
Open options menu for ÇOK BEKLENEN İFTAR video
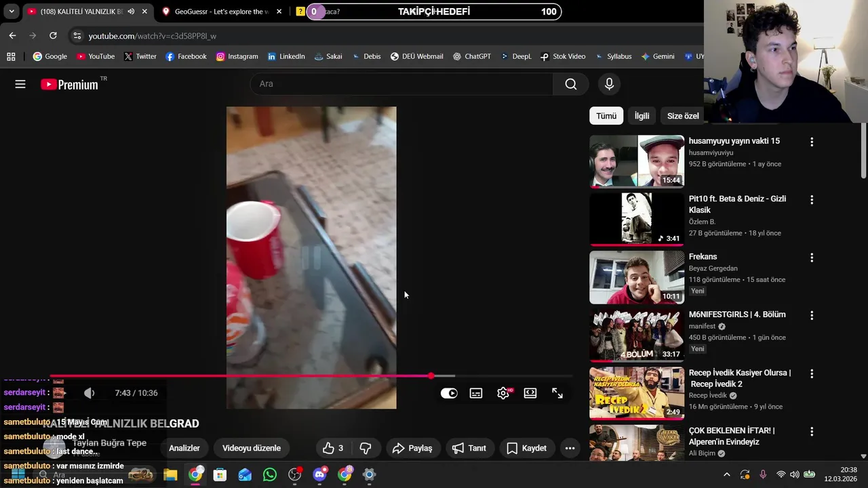click(x=812, y=431)
